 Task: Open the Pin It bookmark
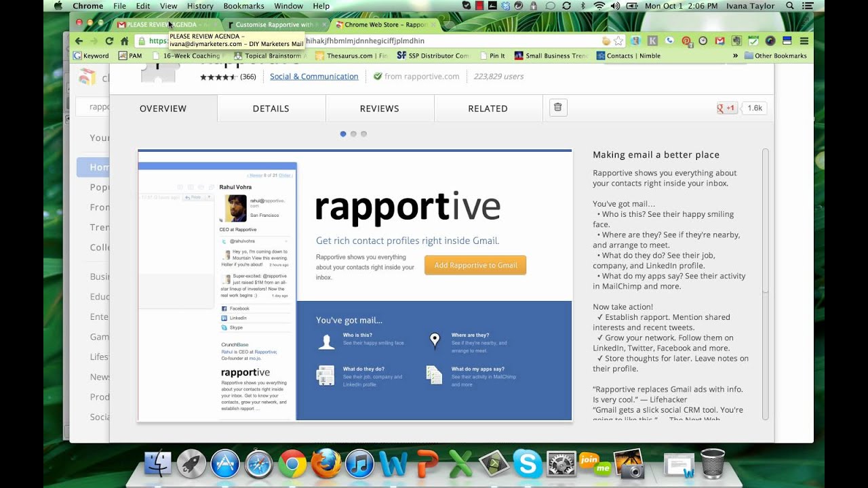[x=492, y=56]
